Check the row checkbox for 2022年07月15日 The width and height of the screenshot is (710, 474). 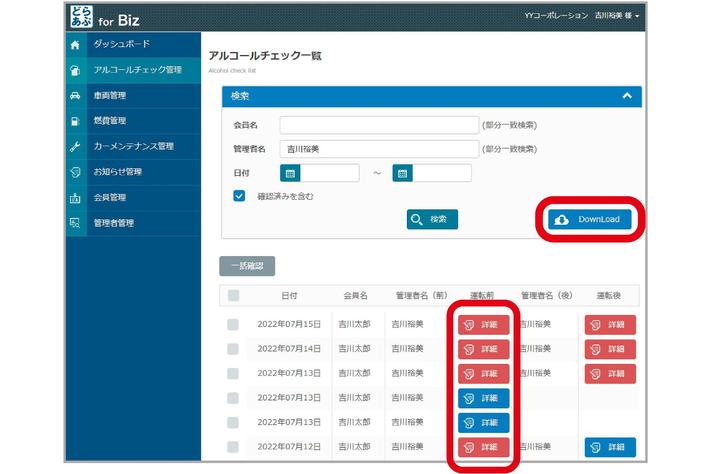[233, 324]
